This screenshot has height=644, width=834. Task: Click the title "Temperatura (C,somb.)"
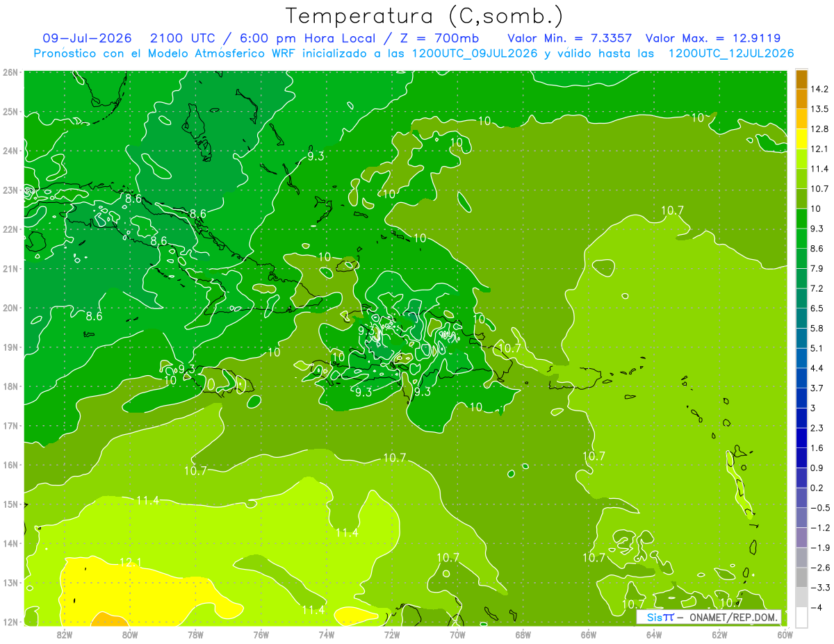[425, 16]
